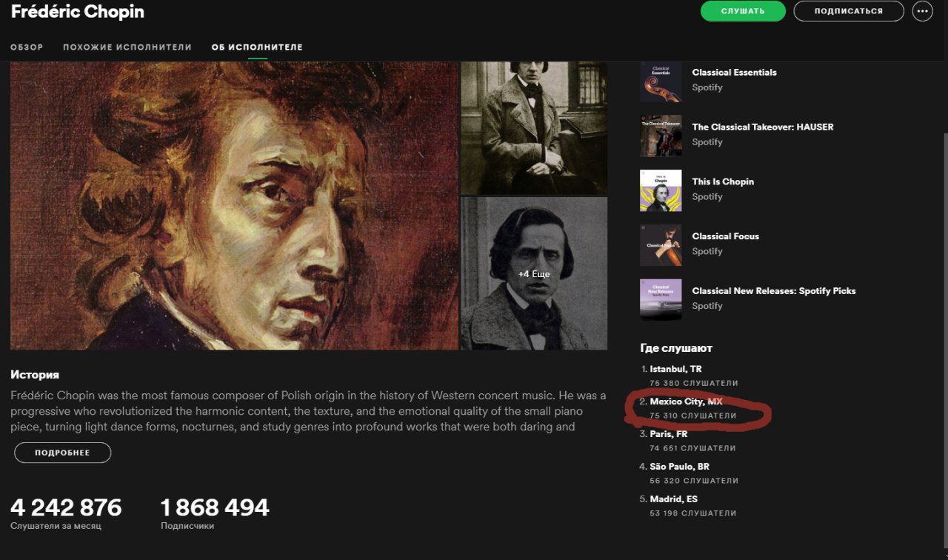Click the Paris, FR listener location
The width and height of the screenshot is (948, 560).
(x=668, y=434)
